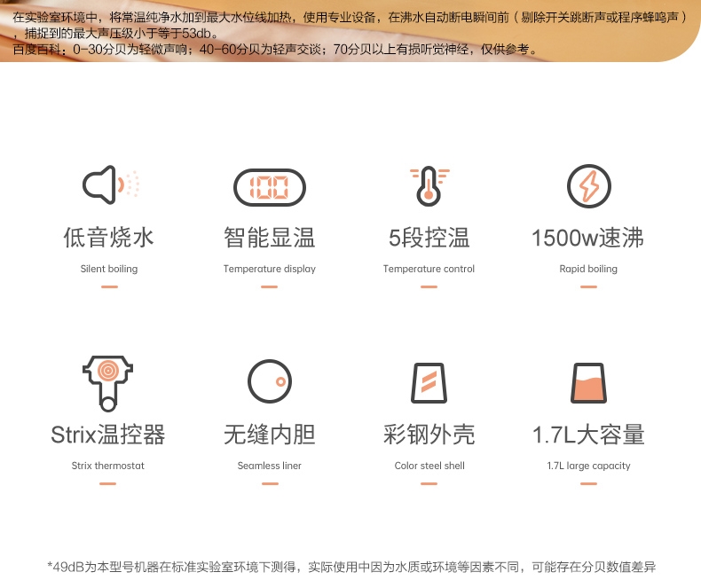Image resolution: width=701 pixels, height=588 pixels.
Task: Click the thermometer temperature control icon
Action: tap(429, 185)
